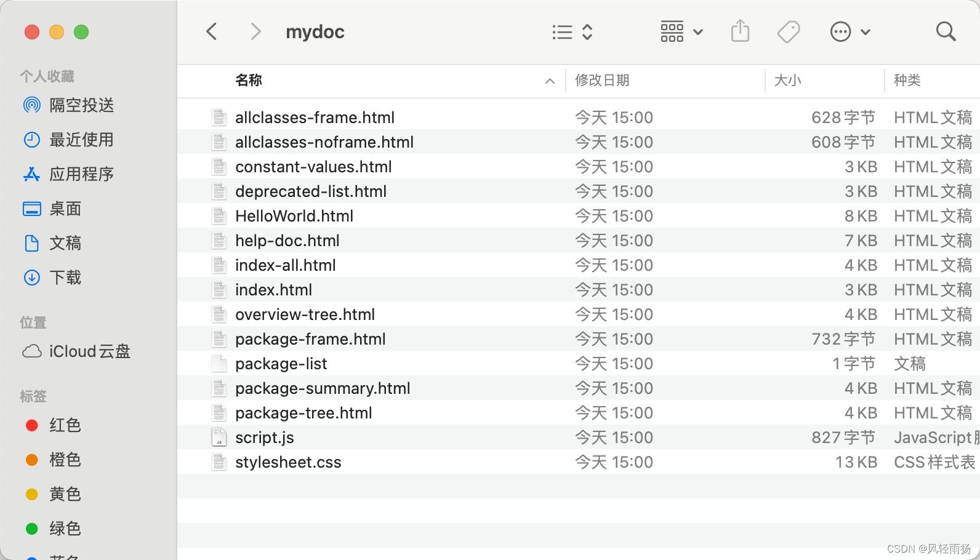Click the CSS 样式表 kind cell
980x560 pixels.
[934, 462]
